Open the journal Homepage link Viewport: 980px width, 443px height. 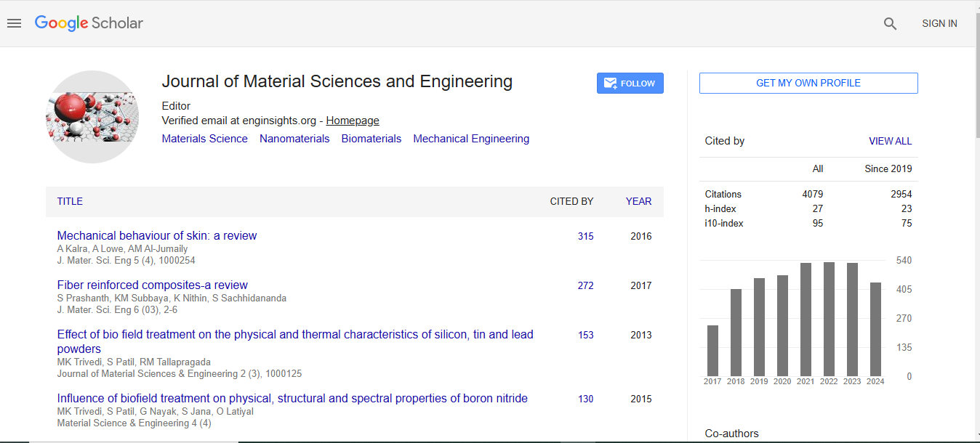click(x=352, y=121)
